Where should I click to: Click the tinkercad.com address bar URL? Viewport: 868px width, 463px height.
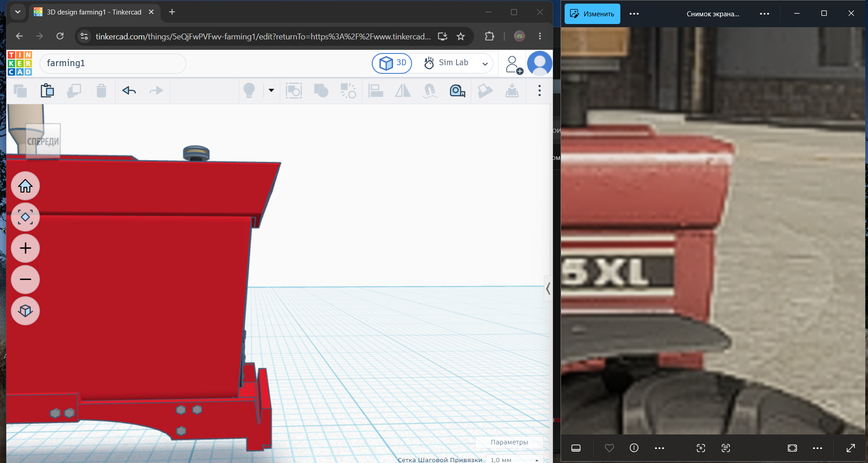point(263,36)
